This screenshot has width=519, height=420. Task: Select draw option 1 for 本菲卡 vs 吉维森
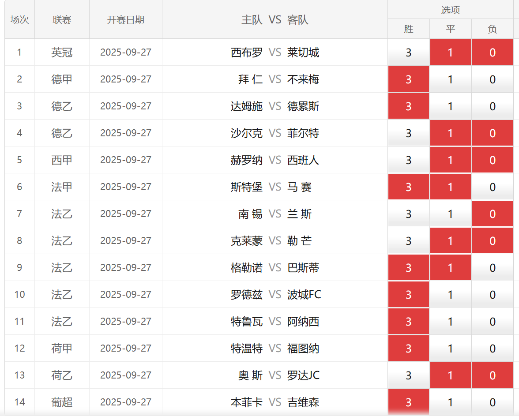pos(450,402)
